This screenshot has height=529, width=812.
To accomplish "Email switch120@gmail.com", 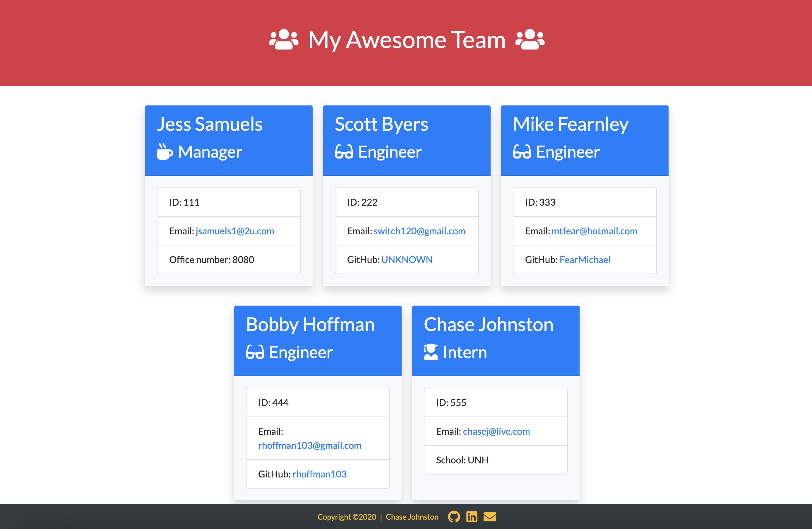I will point(420,231).
